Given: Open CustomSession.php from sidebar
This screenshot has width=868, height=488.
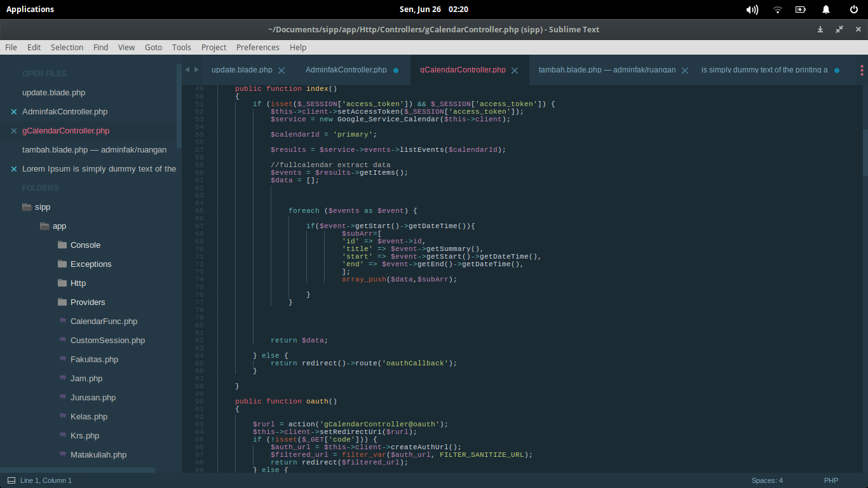Looking at the screenshot, I should click(x=107, y=341).
